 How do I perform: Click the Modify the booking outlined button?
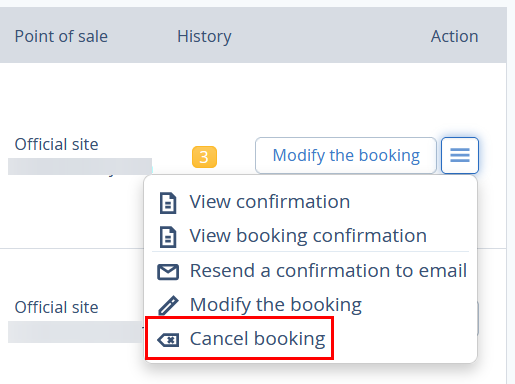tap(346, 155)
